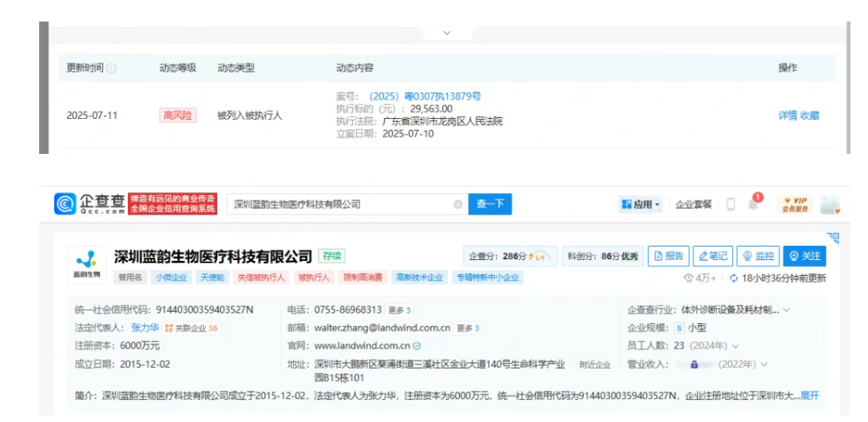Click the lock icon beside 营业收入
The image size is (868, 422).
click(694, 365)
